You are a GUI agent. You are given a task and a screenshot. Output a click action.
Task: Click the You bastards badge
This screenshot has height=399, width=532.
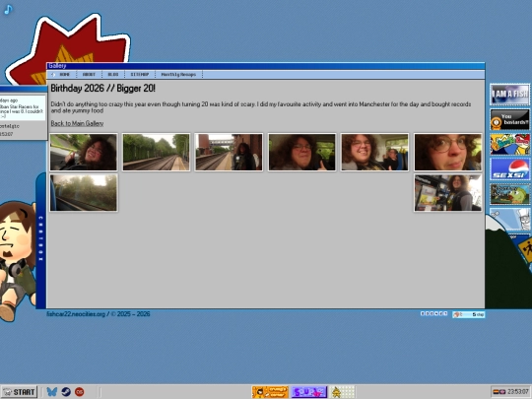point(509,119)
